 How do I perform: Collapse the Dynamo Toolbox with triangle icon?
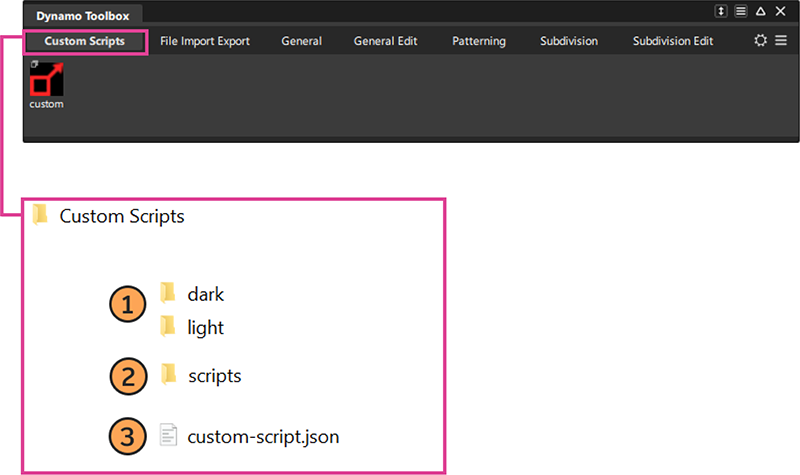coord(761,11)
